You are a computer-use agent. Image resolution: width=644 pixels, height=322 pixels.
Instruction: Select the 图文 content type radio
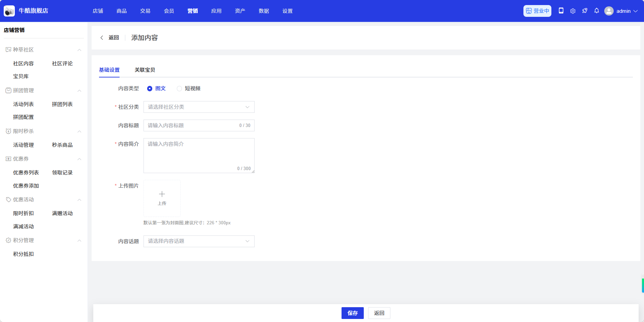[150, 89]
